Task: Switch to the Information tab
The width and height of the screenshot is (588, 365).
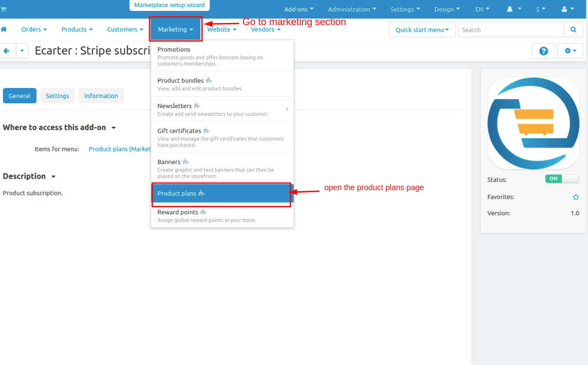Action: click(101, 96)
